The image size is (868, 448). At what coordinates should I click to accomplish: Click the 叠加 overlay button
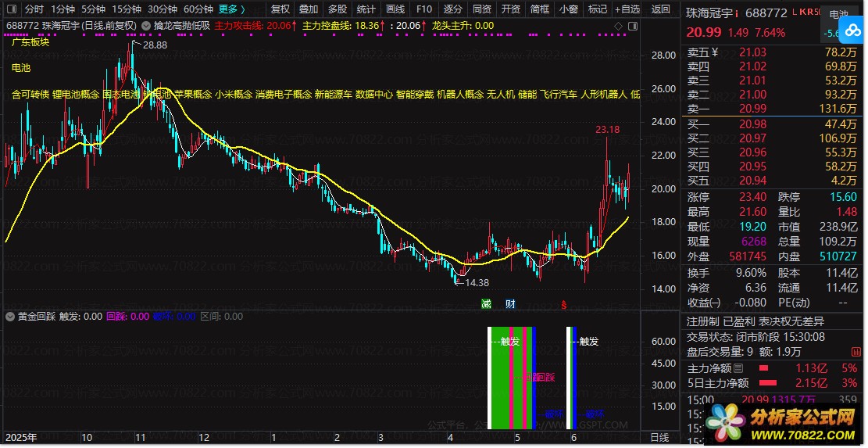[309, 9]
